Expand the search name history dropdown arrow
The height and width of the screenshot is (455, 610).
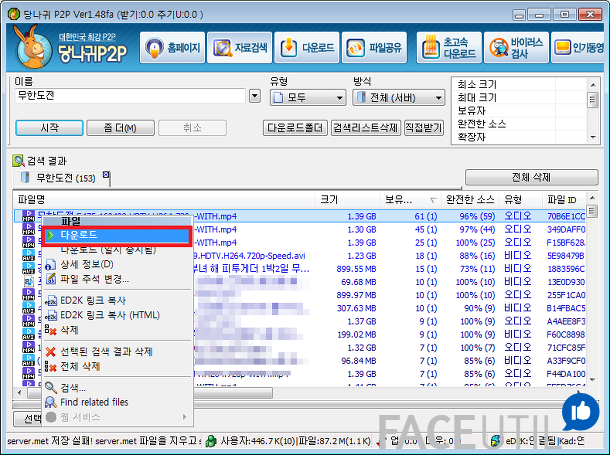(254, 97)
